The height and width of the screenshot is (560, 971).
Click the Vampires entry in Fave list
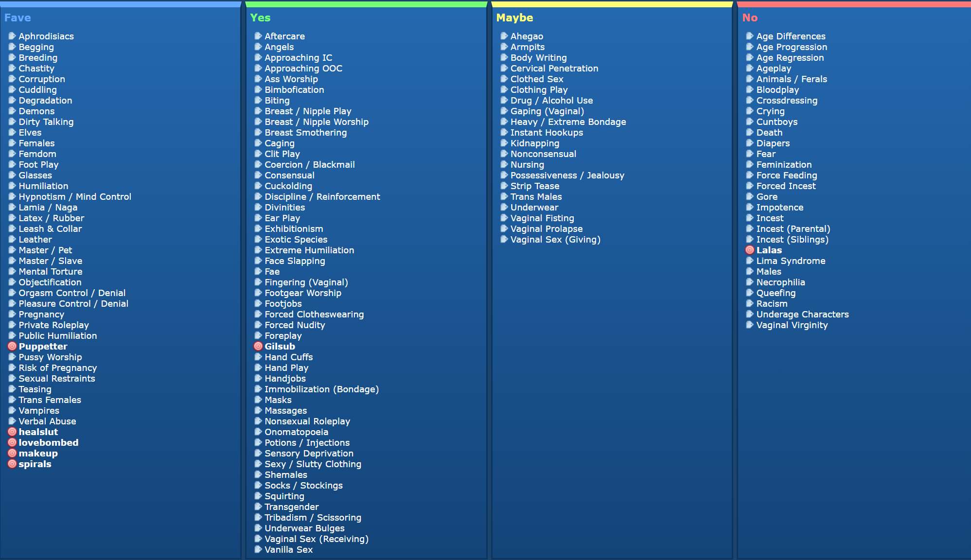click(38, 410)
